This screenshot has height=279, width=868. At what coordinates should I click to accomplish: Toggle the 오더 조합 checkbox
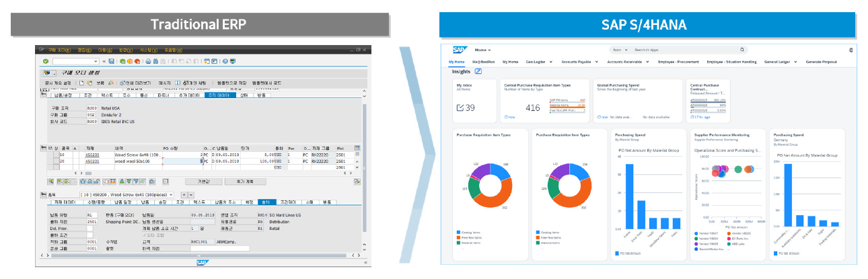point(144,235)
